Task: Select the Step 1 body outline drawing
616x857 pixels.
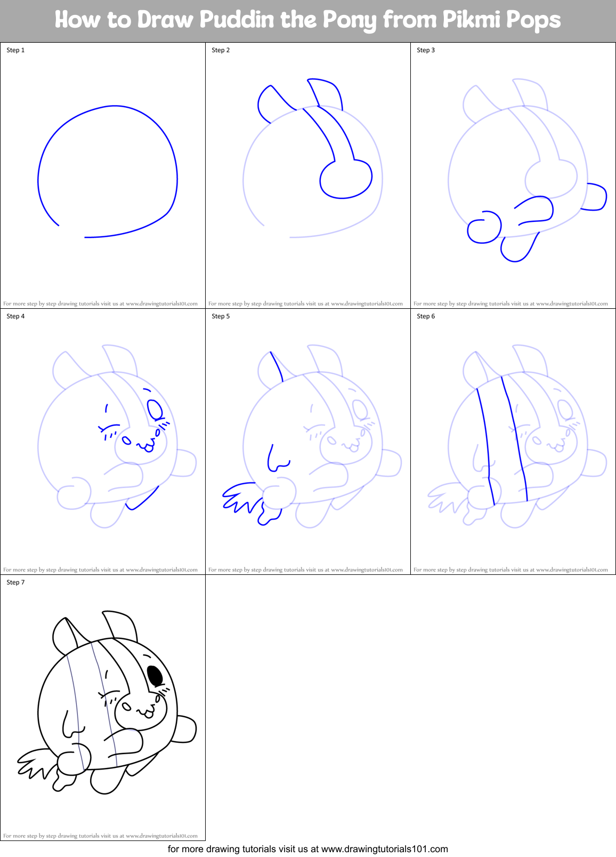Action: pos(107,172)
